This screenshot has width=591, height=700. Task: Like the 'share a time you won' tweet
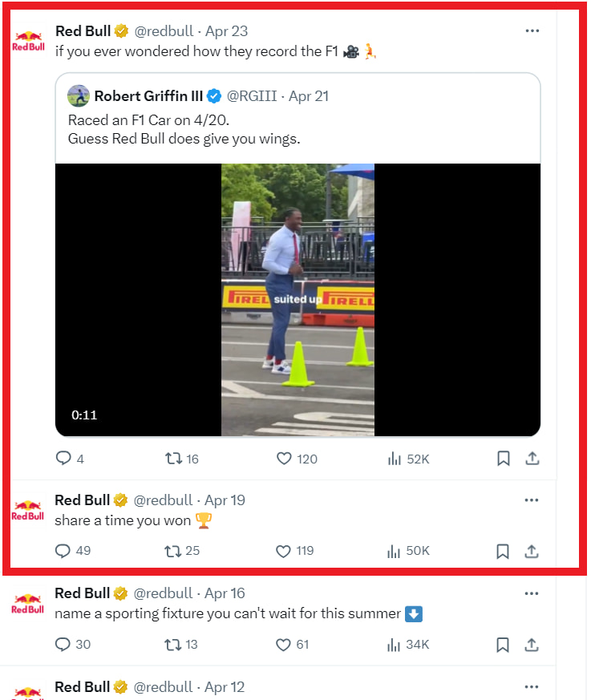tap(283, 551)
